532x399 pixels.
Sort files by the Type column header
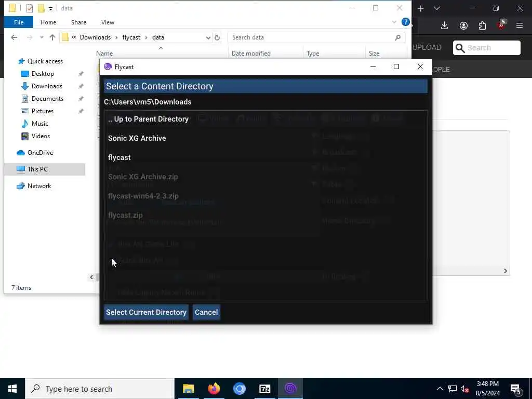pyautogui.click(x=313, y=54)
